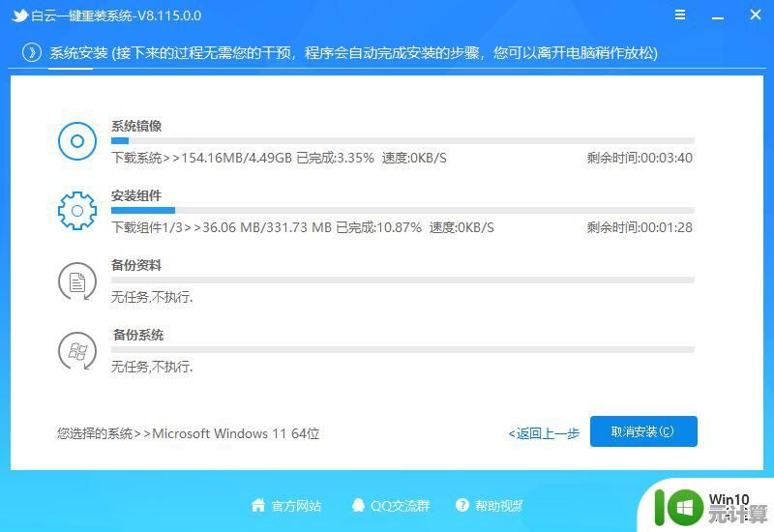Click the 系统镜像 download progress bar
Image resolution: width=774 pixels, height=532 pixels.
402,140
